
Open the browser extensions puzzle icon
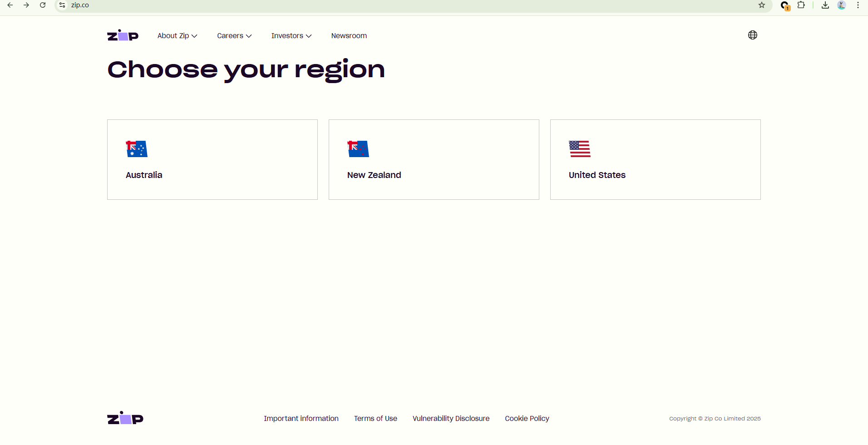pyautogui.click(x=801, y=5)
